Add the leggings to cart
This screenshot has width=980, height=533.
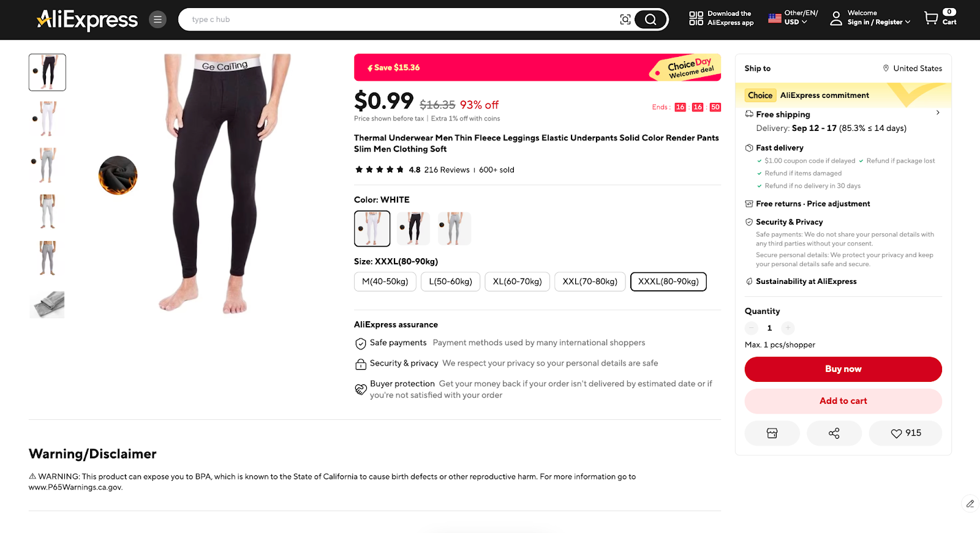click(x=843, y=401)
